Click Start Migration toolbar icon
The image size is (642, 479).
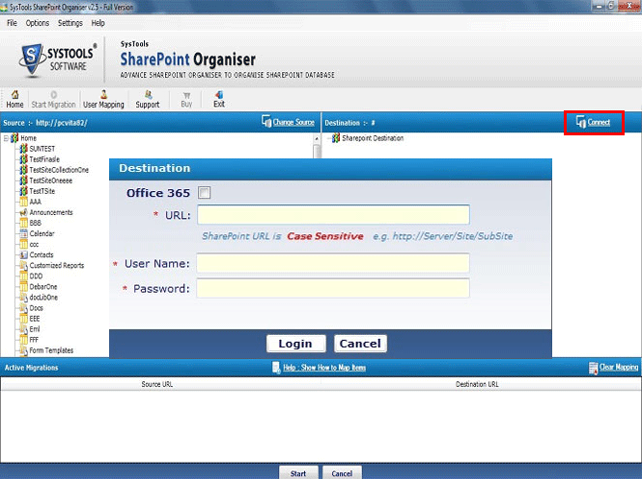coord(54,95)
